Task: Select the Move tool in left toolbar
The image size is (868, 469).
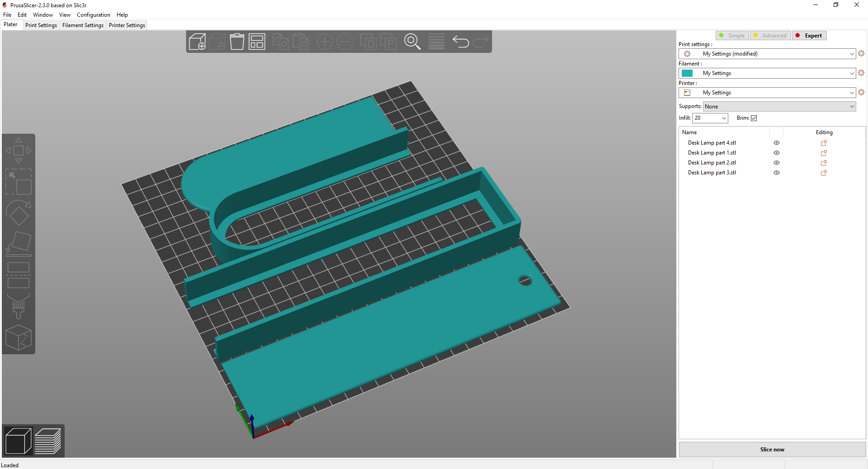Action: tap(19, 150)
